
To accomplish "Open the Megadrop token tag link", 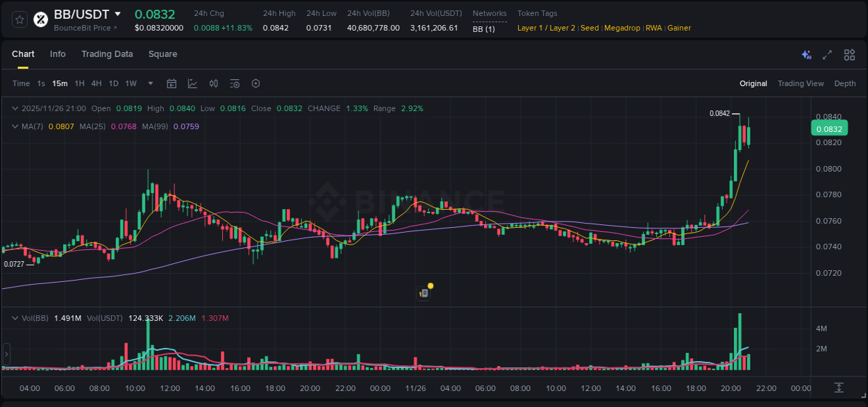I will [621, 28].
